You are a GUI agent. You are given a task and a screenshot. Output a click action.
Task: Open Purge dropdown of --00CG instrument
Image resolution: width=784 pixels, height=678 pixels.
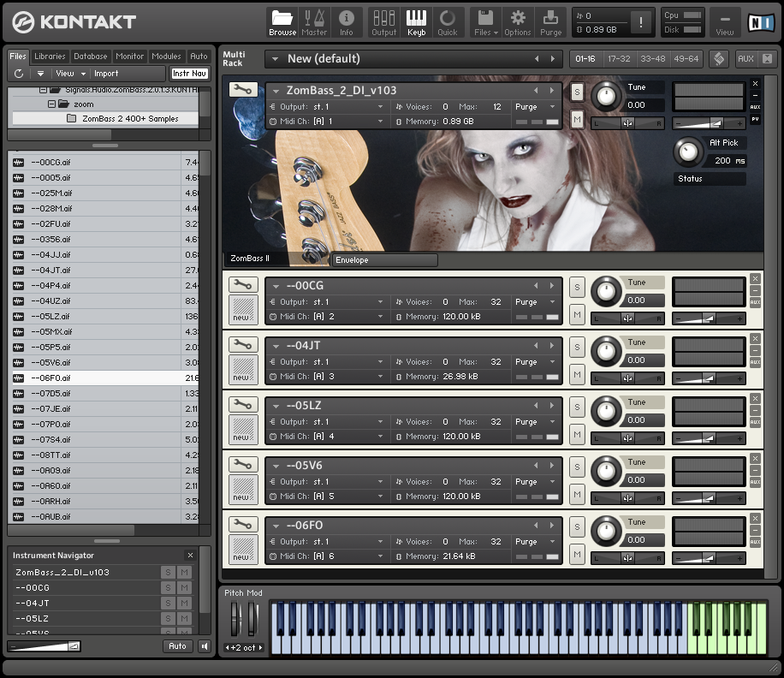tap(552, 302)
